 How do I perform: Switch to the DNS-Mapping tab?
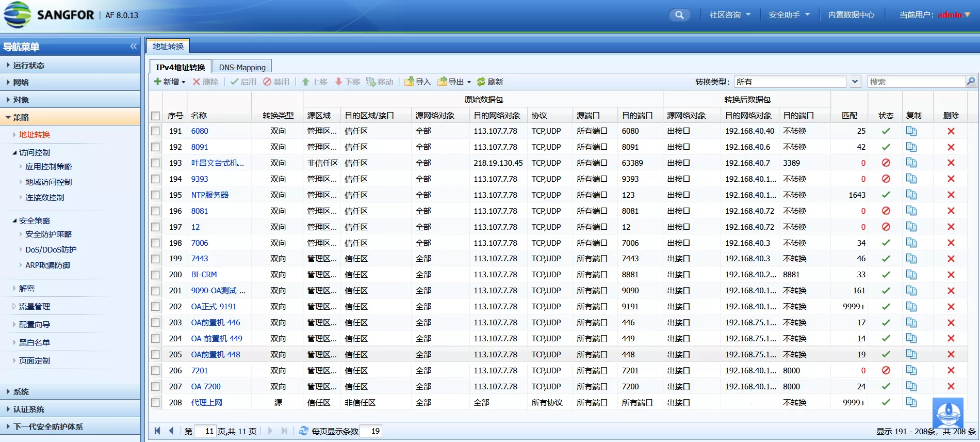(242, 67)
